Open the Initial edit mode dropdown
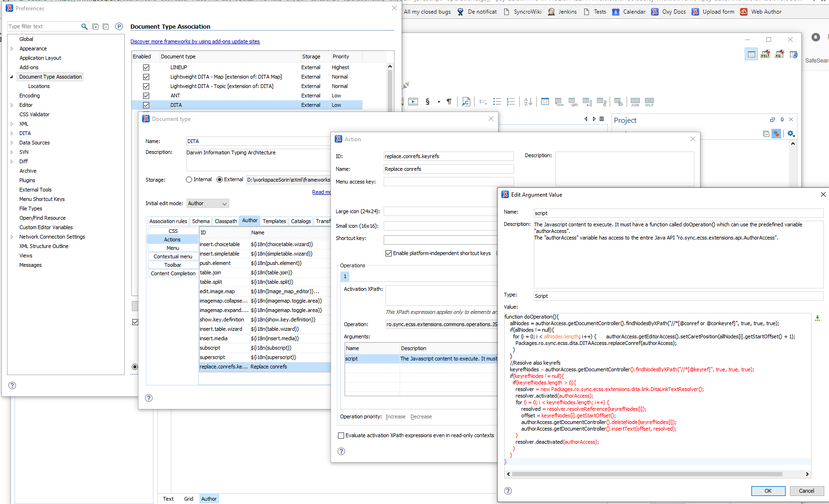Screen dimensions: 829x504 [208, 203]
